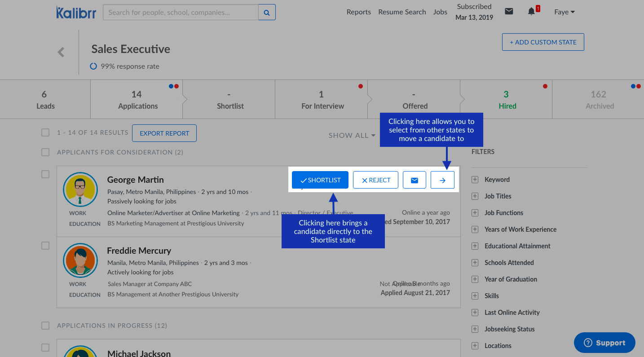Click Freddie Mercury's profile avatar

click(x=80, y=260)
